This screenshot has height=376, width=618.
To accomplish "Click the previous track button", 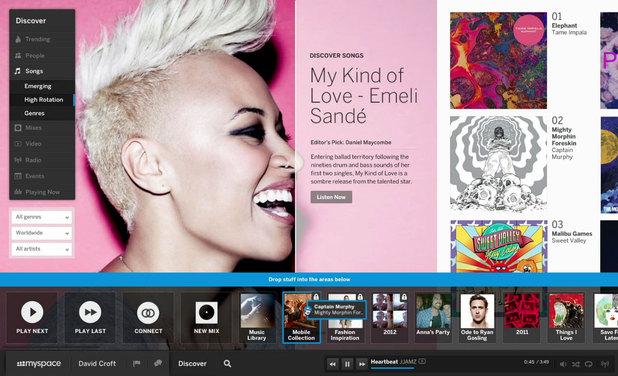I will tap(333, 364).
